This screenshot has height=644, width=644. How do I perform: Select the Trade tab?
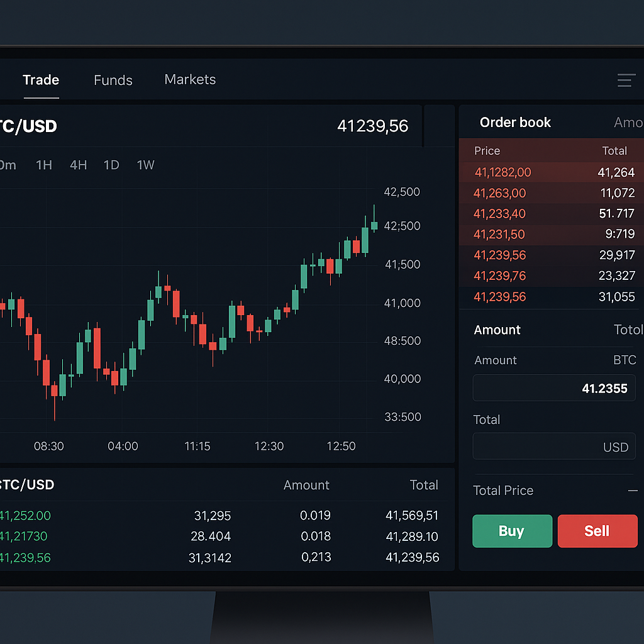[x=41, y=80]
